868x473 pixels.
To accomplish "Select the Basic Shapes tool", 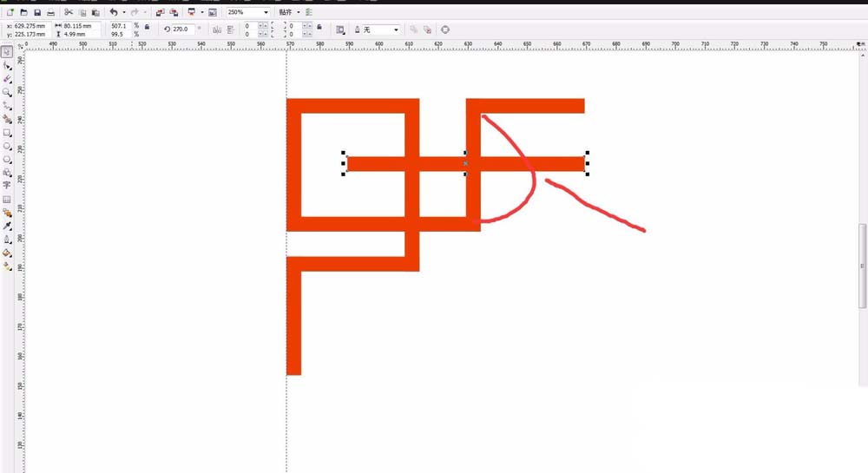I will pyautogui.click(x=7, y=173).
